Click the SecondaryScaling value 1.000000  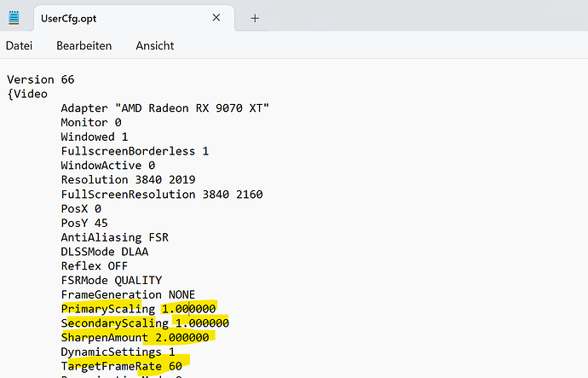pyautogui.click(x=203, y=323)
